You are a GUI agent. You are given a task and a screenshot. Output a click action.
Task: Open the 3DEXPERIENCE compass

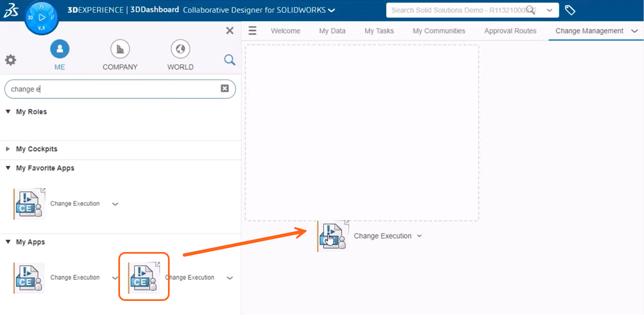[x=42, y=18]
